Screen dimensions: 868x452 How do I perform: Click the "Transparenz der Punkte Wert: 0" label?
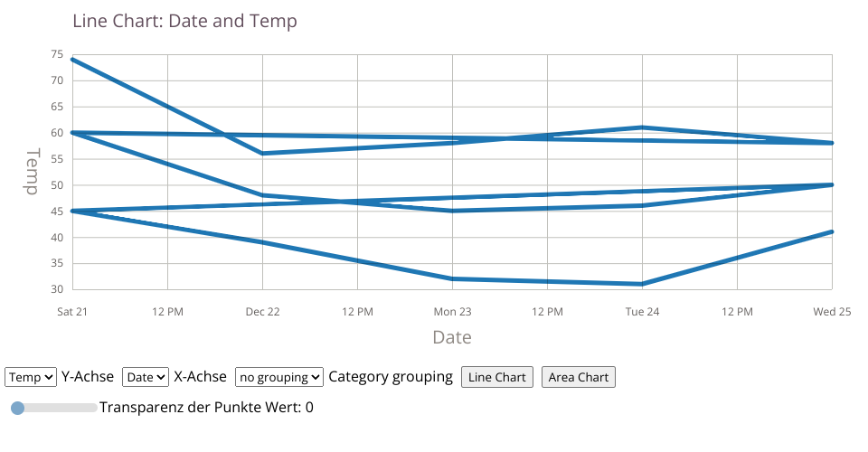206,408
